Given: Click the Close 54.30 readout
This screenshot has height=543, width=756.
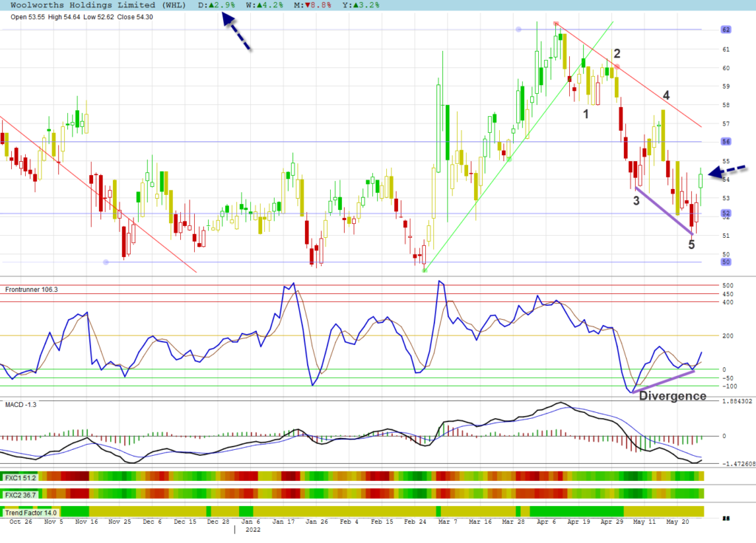Looking at the screenshot, I should point(135,17).
